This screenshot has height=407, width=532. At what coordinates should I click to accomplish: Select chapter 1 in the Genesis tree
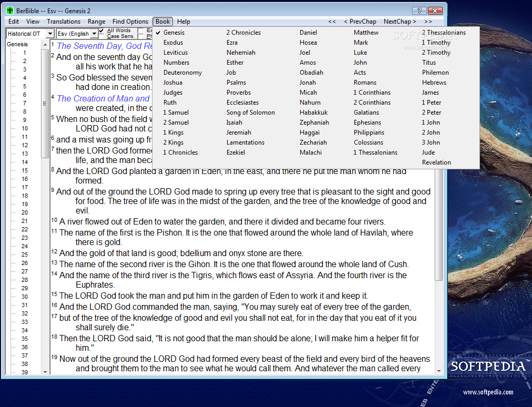coord(24,53)
